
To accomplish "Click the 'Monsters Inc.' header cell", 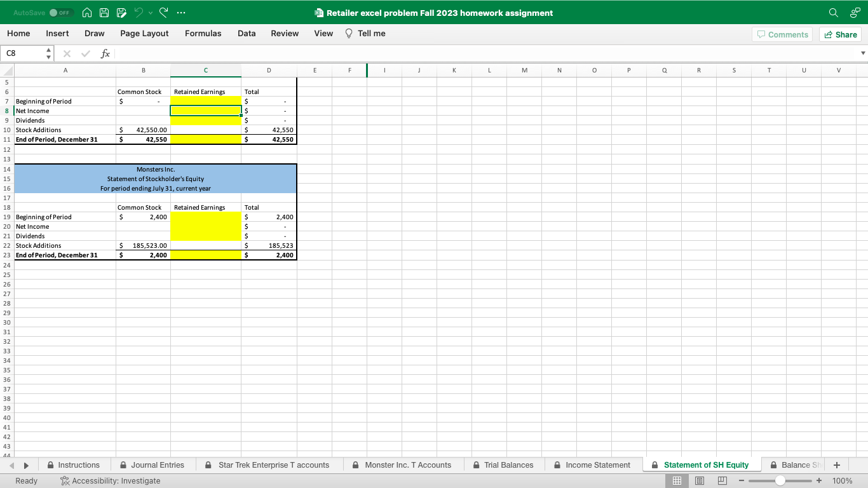I will [156, 169].
